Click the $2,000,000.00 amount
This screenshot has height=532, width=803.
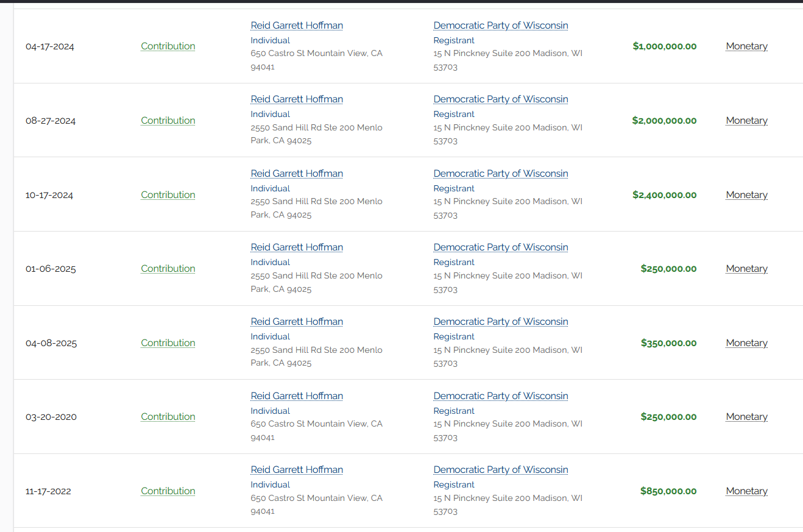pos(664,121)
